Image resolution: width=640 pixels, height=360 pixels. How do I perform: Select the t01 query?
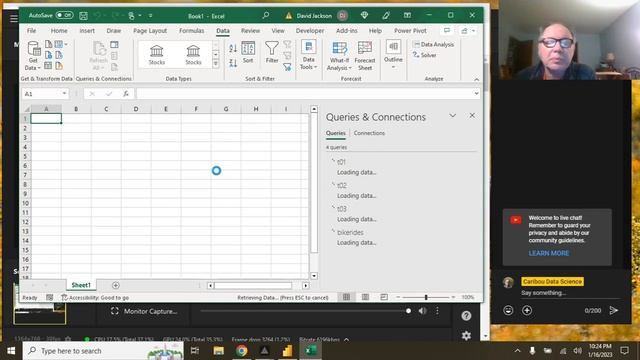click(341, 162)
